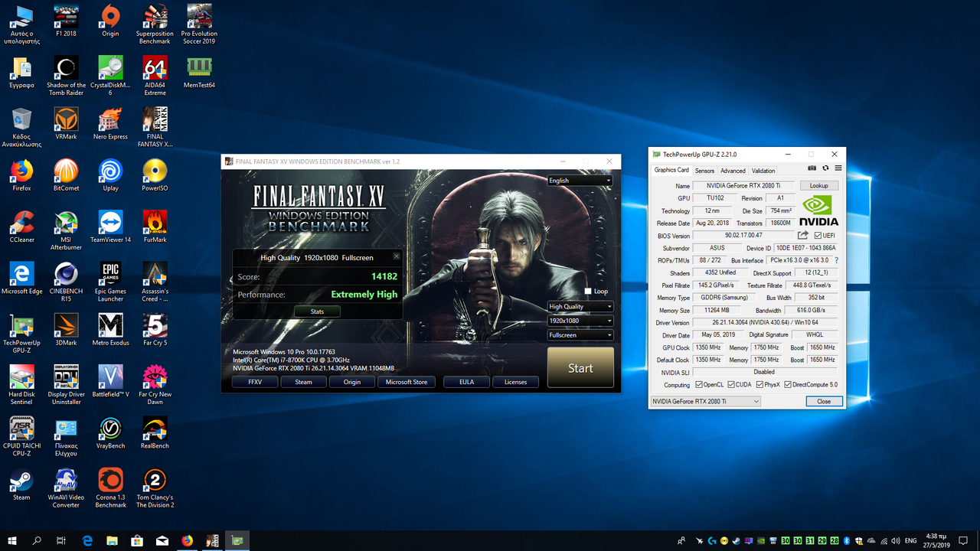980x551 pixels.
Task: Click the Origin button in benchmark footer
Action: 352,382
